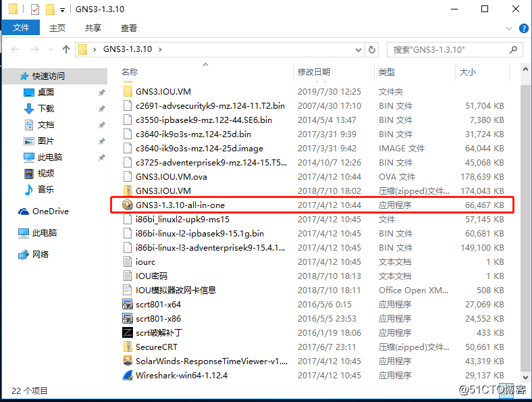The width and height of the screenshot is (532, 402).
Task: Select the SolarWinds-ResponseTimeViewer icon
Action: [128, 361]
